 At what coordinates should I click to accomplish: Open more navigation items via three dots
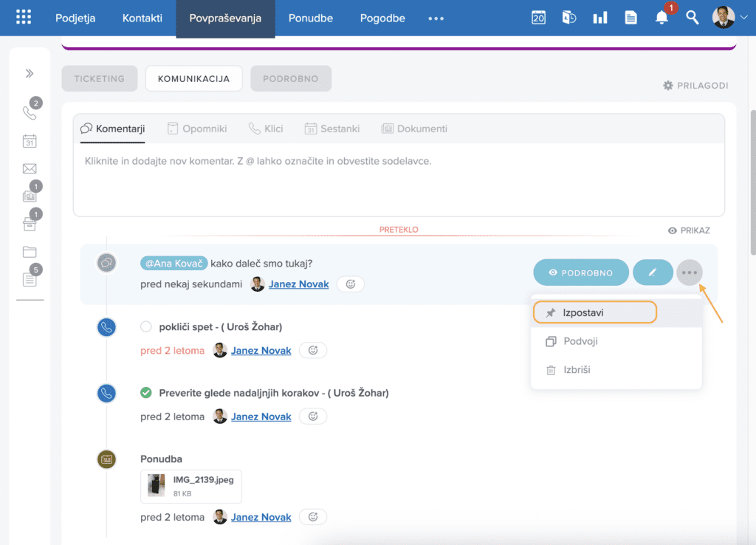436,18
